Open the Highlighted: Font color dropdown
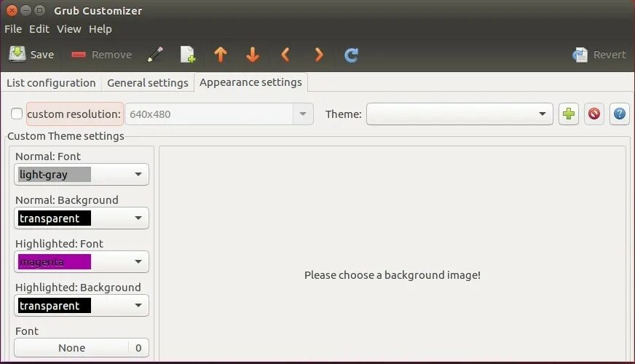Viewport: 635px width, 364px height. coord(82,262)
